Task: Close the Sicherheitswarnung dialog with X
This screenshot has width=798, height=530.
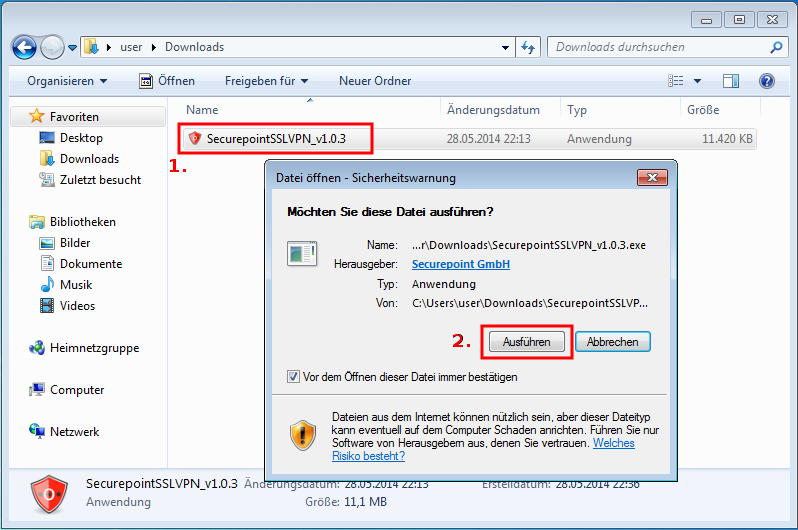Action: 652,177
